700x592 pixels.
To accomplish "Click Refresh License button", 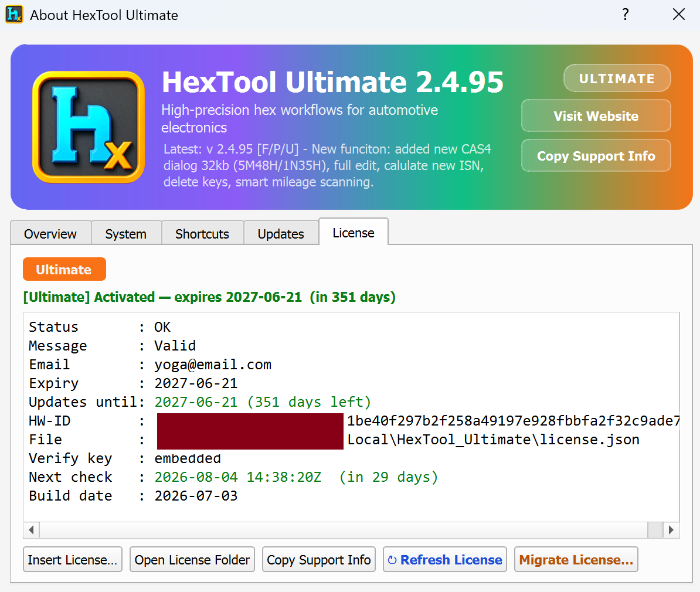I will click(444, 559).
